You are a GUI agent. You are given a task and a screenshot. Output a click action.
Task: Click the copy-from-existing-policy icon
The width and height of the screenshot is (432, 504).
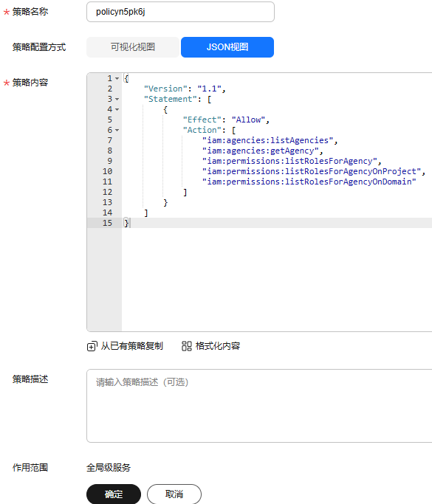(x=92, y=347)
